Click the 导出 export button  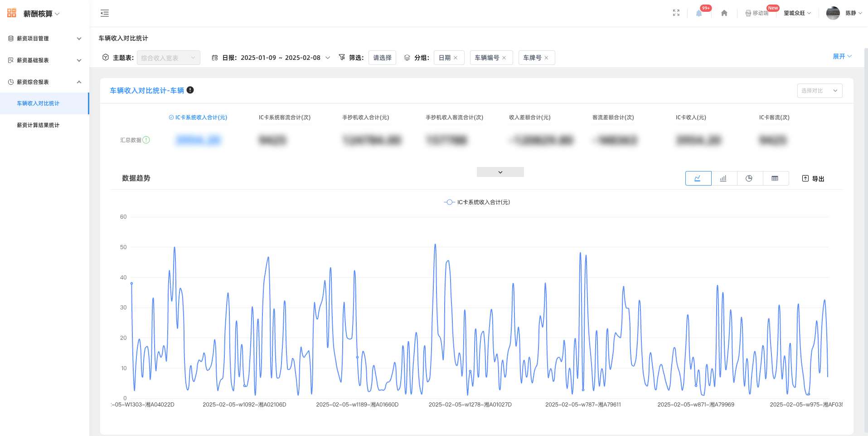pos(813,179)
